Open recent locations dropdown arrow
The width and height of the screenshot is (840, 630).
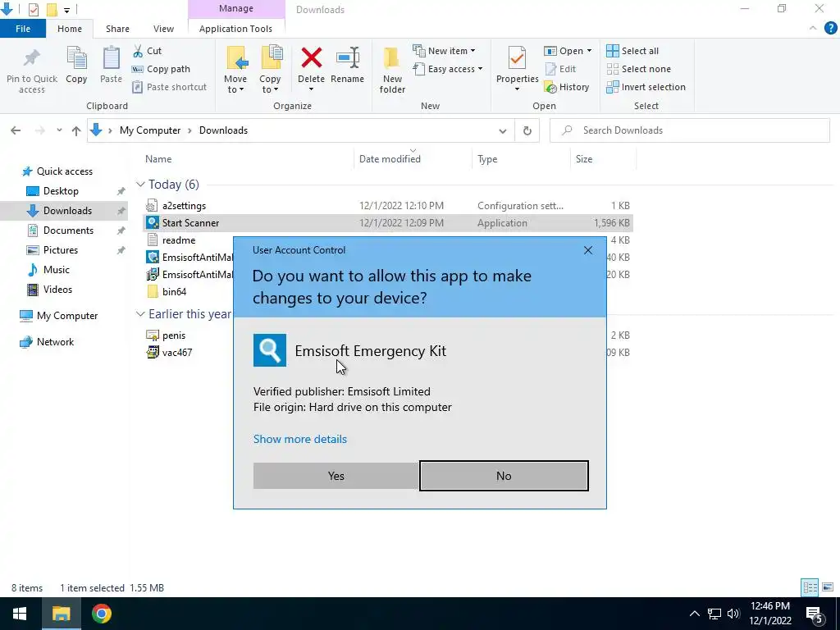59,130
